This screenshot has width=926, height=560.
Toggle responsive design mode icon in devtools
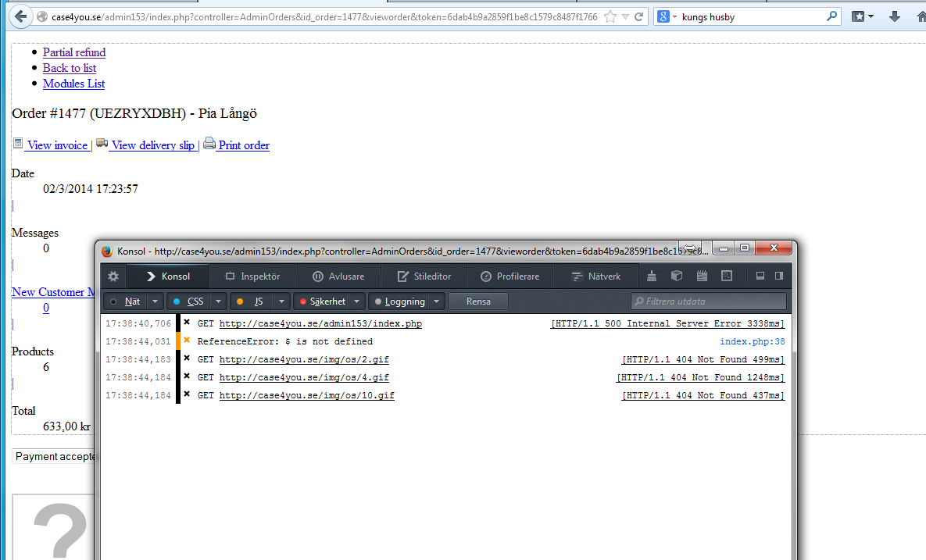(x=727, y=276)
